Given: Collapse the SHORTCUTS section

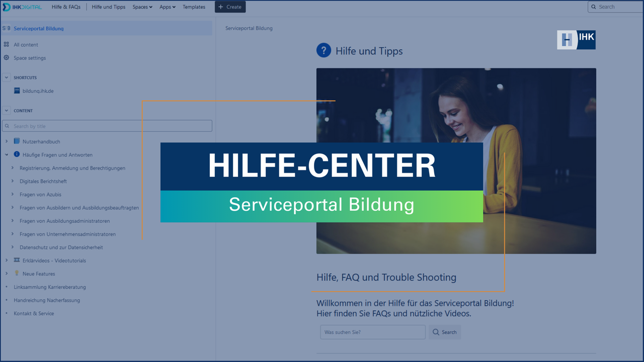Looking at the screenshot, I should pos(7,77).
